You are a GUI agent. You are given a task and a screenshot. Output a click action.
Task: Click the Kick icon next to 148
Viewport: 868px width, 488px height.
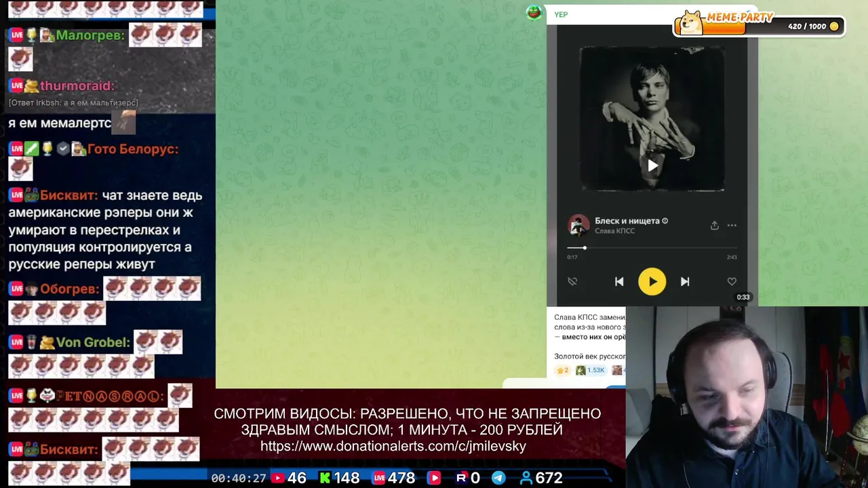click(x=325, y=478)
